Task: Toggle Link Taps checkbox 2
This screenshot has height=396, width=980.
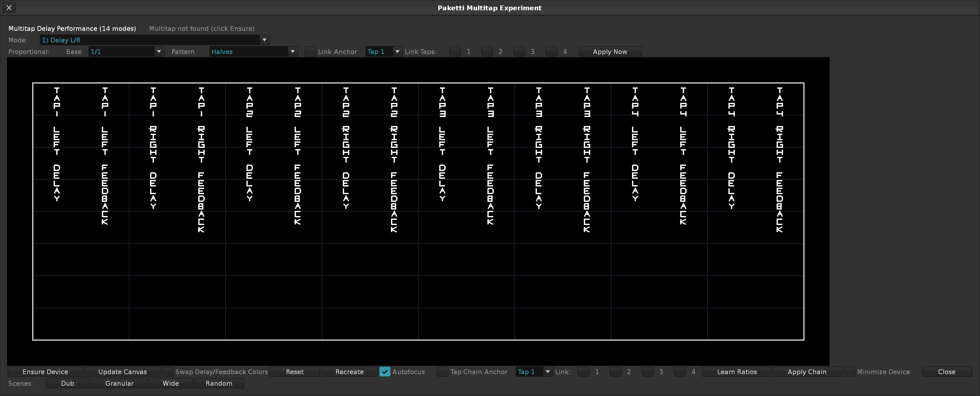Action: [486, 52]
